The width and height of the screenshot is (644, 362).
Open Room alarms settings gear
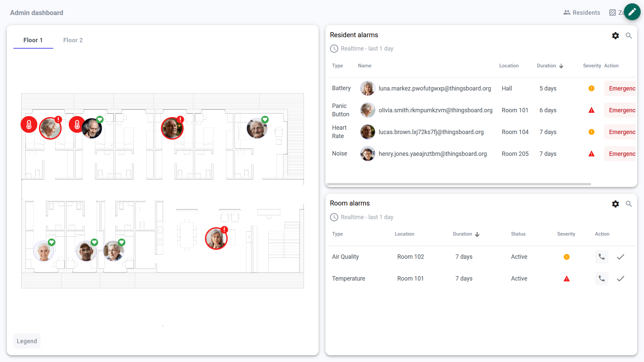(x=615, y=204)
